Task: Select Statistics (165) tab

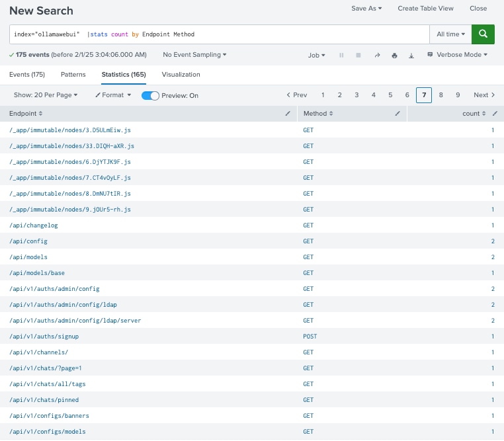Action: point(124,75)
